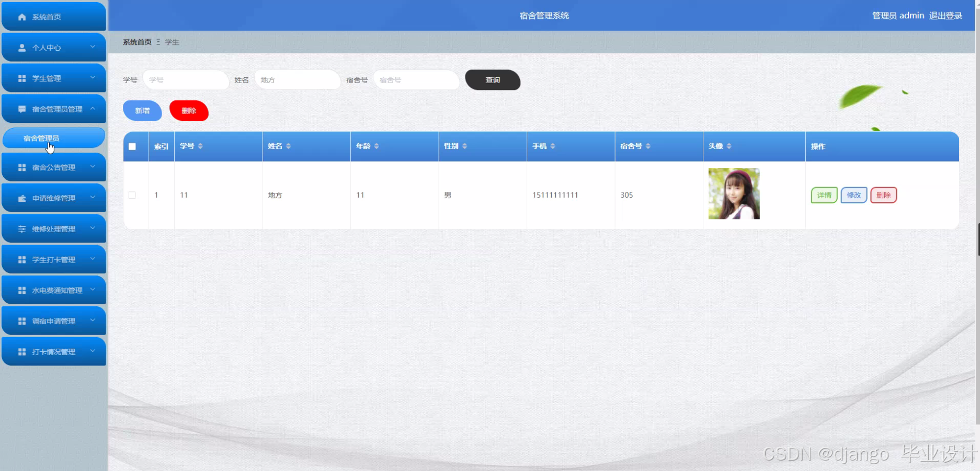Viewport: 980px width, 471px height.
Task: Check the row checkbox for student 11
Action: tap(132, 194)
